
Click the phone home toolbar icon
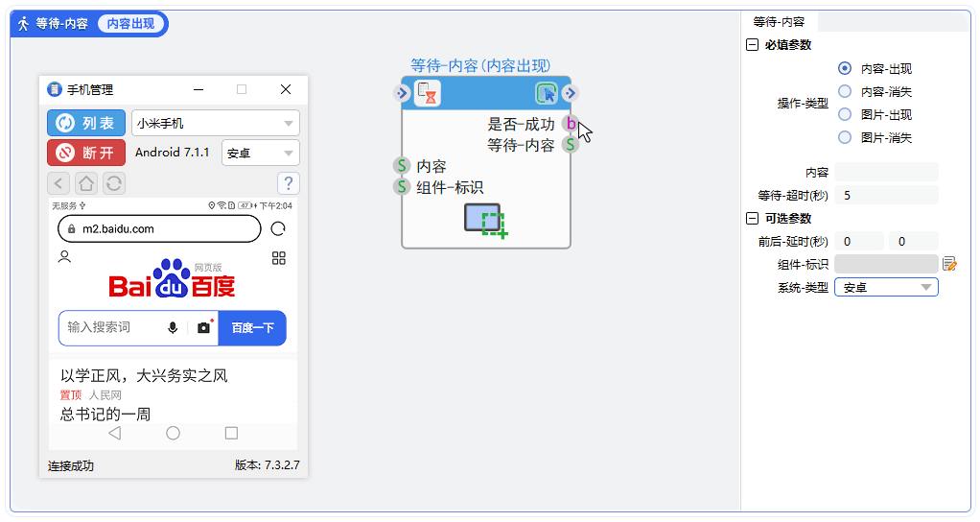(86, 183)
